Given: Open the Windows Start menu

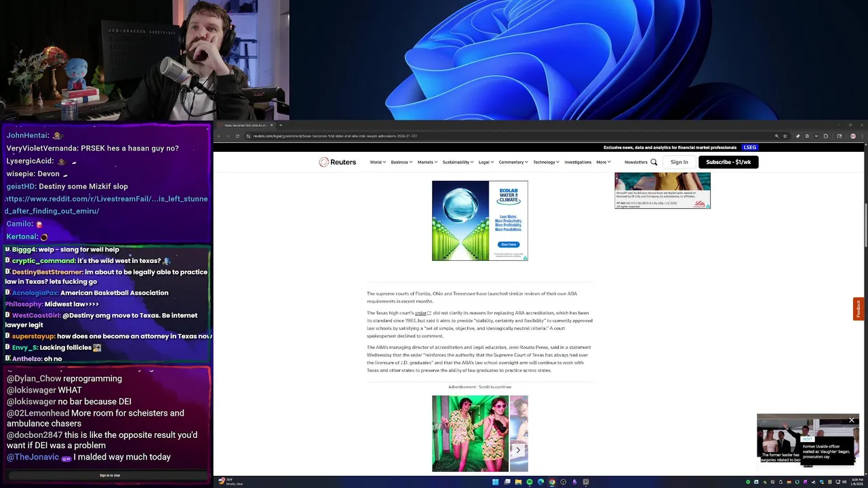Looking at the screenshot, I should 496,482.
